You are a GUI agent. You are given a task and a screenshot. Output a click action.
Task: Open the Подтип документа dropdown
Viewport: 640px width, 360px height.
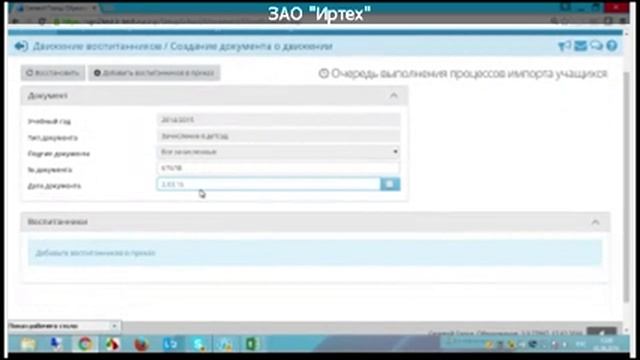tap(278, 152)
